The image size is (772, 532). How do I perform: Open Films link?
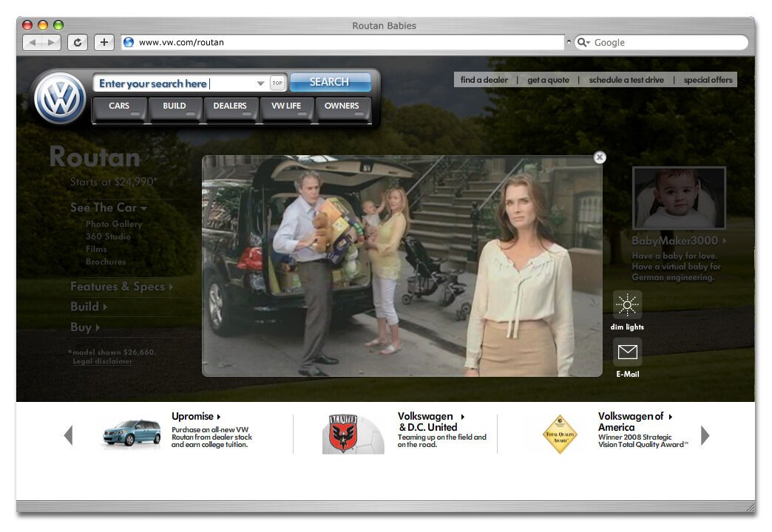(96, 249)
